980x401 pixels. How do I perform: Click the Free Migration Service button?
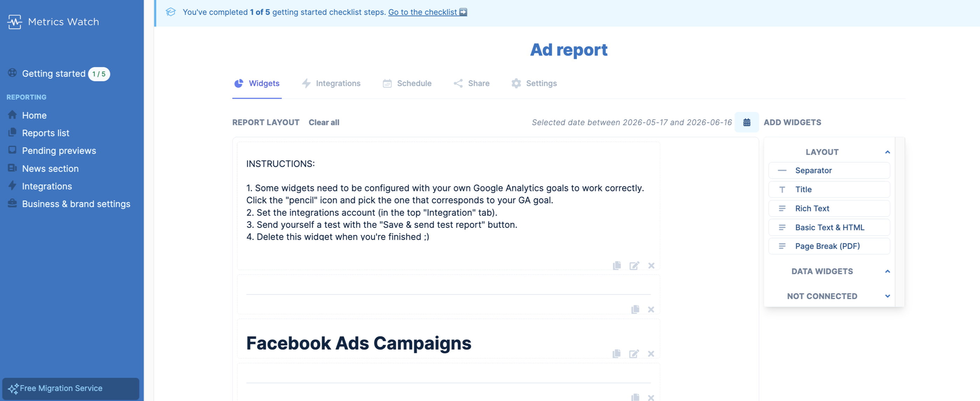coord(71,388)
